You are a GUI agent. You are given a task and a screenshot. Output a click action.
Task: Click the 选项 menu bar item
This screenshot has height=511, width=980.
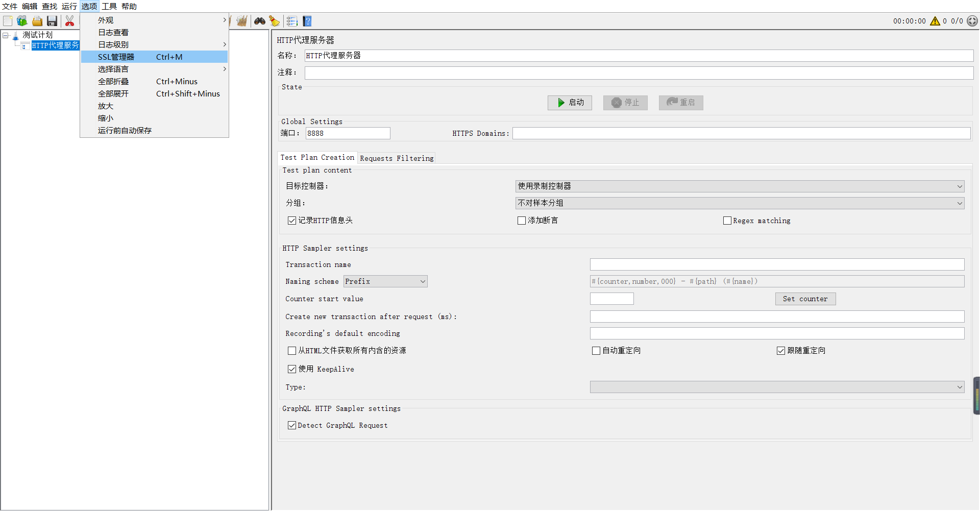coord(89,6)
